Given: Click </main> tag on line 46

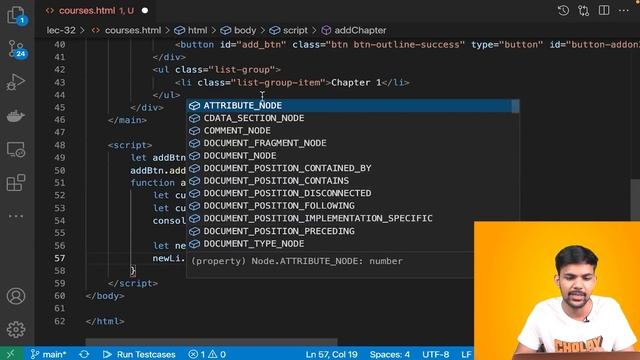Looking at the screenshot, I should click(x=127, y=120).
